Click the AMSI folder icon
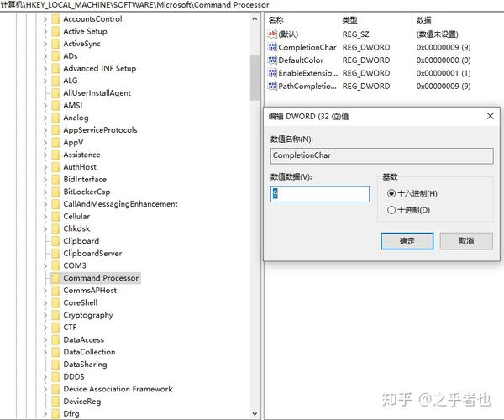 tap(55, 105)
